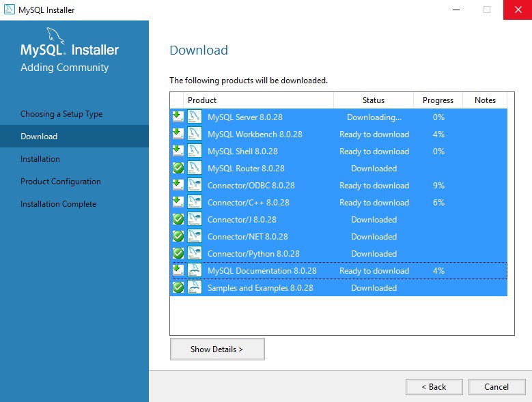Click the green checkmark beside Connector/Python
This screenshot has width=532, height=402.
click(x=178, y=253)
